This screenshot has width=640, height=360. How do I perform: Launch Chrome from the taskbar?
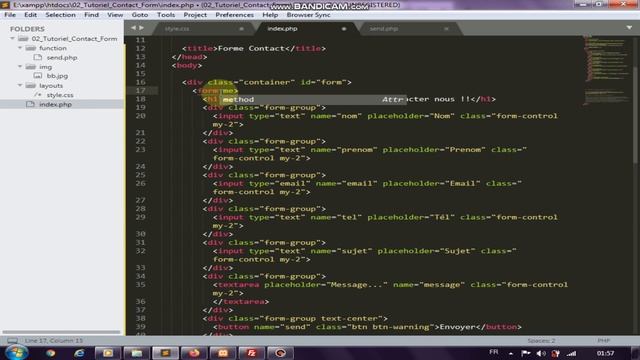tap(51, 353)
